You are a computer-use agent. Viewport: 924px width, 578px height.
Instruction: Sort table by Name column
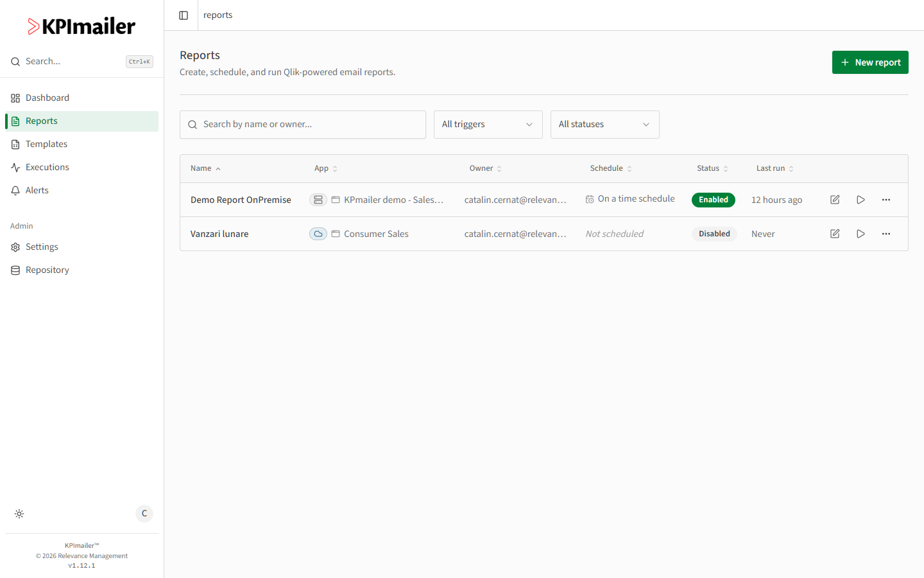point(205,168)
